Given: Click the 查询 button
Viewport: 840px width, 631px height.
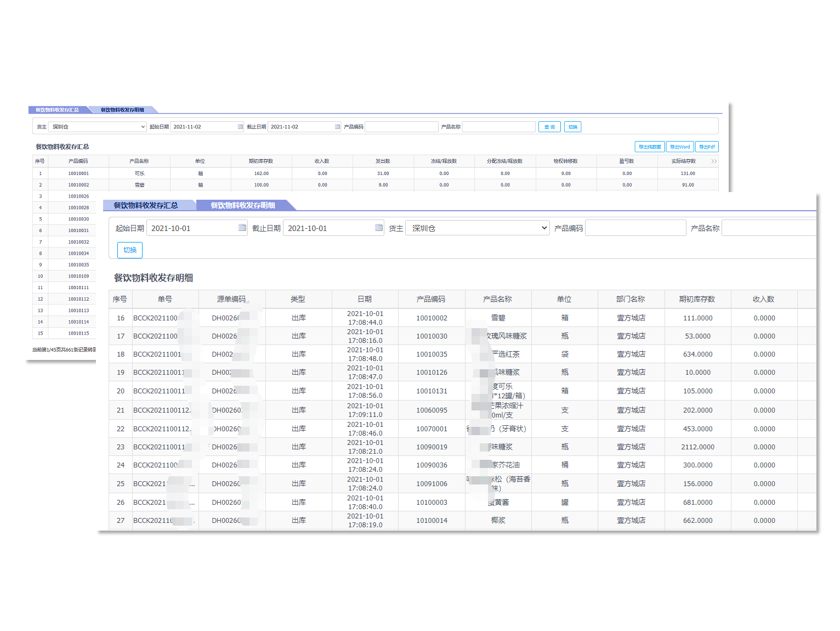Looking at the screenshot, I should point(549,127).
